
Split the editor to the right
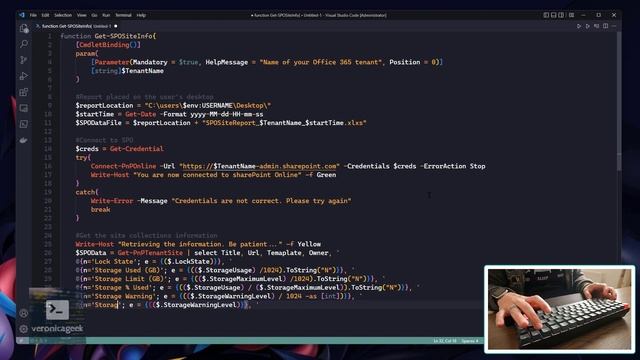pyautogui.click(x=605, y=26)
